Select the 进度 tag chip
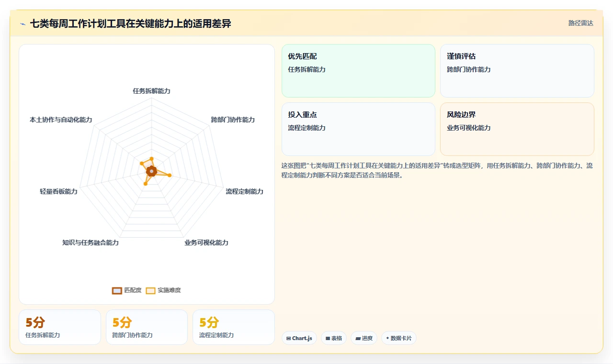The height and width of the screenshot is (364, 613). pyautogui.click(x=364, y=338)
